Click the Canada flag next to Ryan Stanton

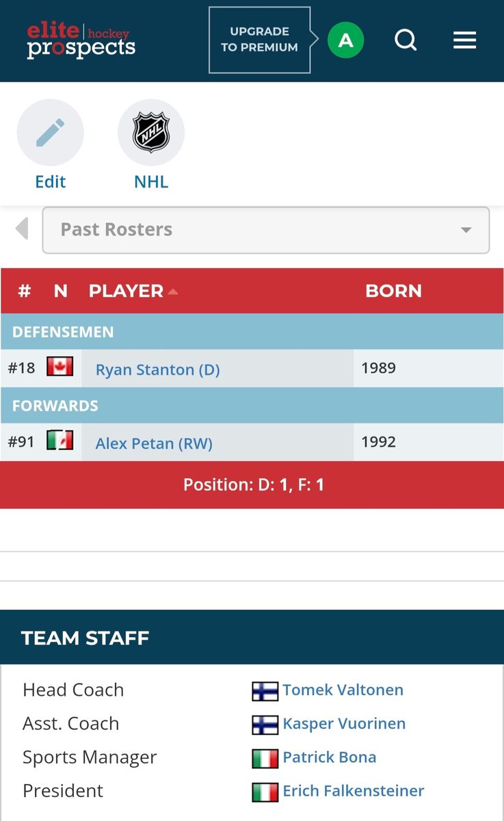[59, 367]
